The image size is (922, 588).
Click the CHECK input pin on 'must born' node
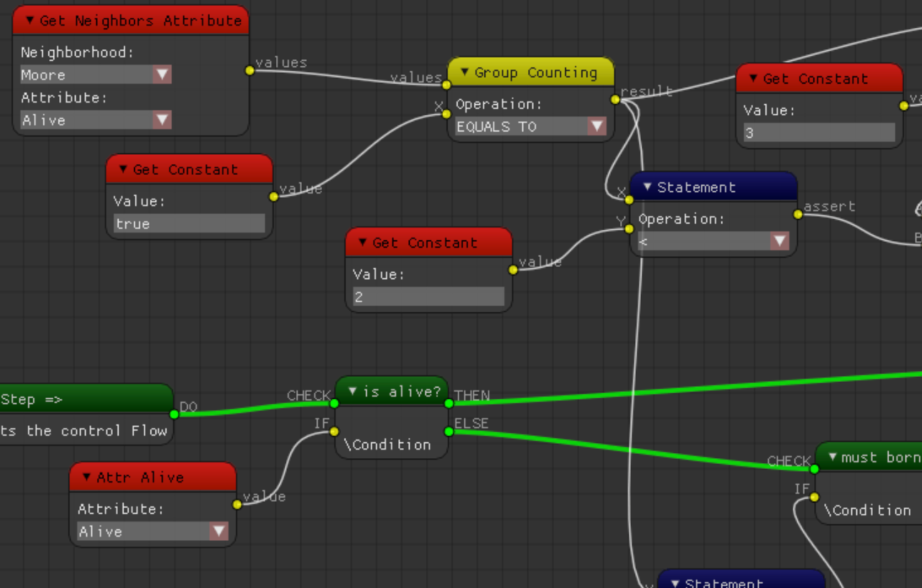point(814,469)
